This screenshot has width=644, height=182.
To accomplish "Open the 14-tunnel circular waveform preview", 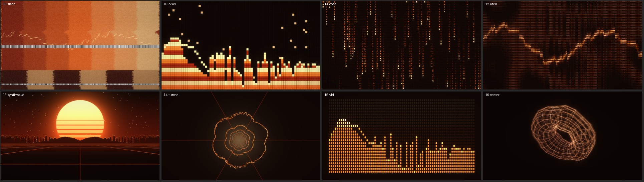I will (241, 136).
